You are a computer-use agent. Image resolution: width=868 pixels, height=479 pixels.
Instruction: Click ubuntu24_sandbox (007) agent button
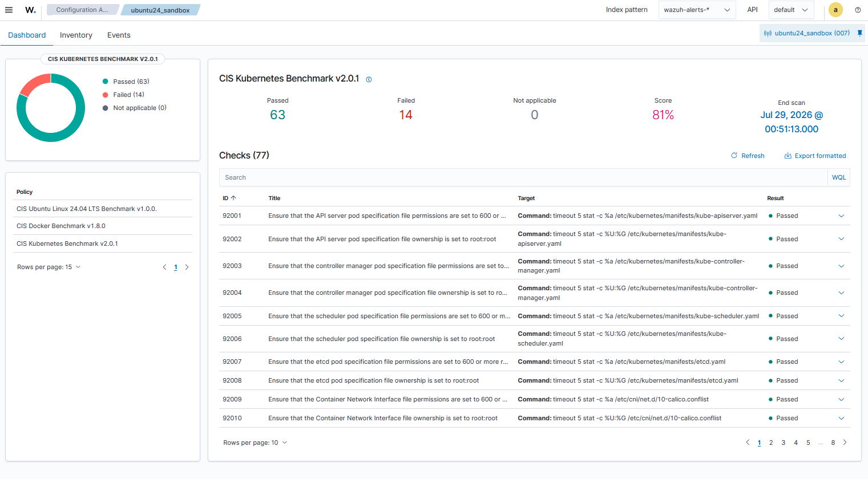click(812, 33)
